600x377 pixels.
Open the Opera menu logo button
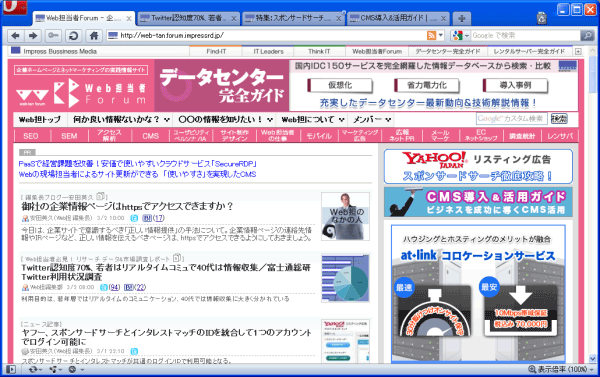click(x=15, y=7)
